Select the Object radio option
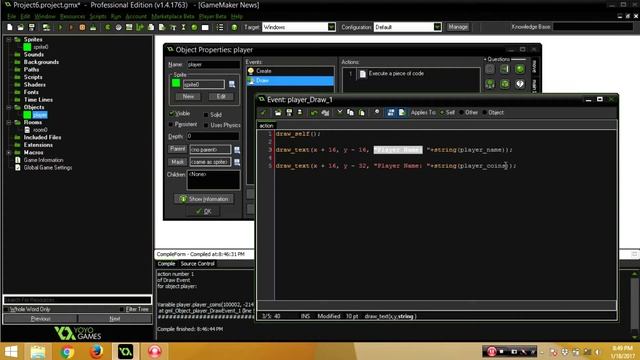Screen dimensions: 640x360 [484, 112]
